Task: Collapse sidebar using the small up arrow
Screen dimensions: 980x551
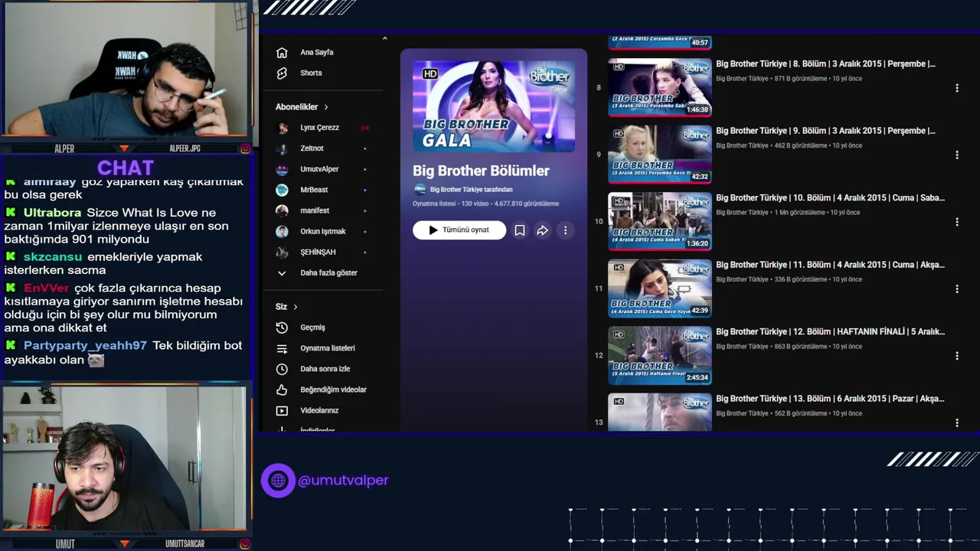Action: point(384,39)
